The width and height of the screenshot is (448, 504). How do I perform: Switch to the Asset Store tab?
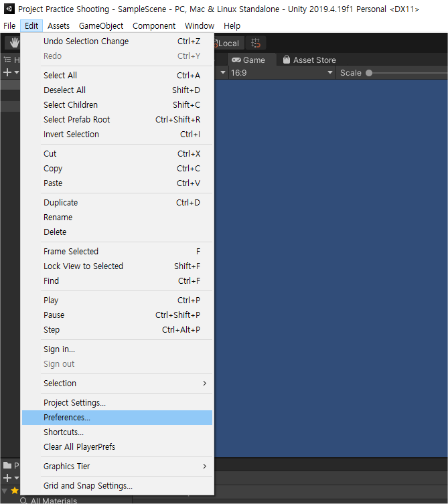point(309,60)
